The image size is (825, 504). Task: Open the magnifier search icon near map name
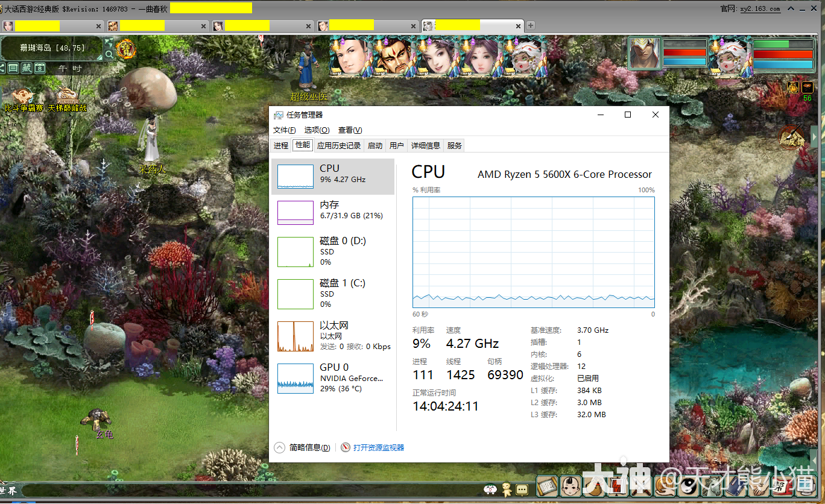(109, 54)
